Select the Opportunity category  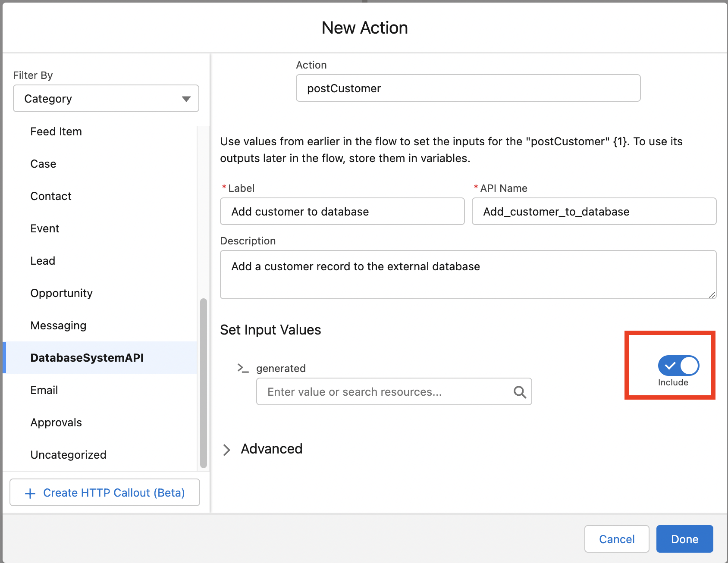pos(61,293)
